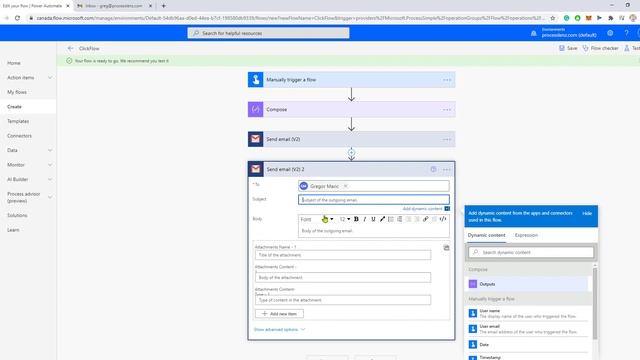Open the Send email (V2) ellipsis menu
Viewport: 640px width, 360px height.
pos(447,140)
